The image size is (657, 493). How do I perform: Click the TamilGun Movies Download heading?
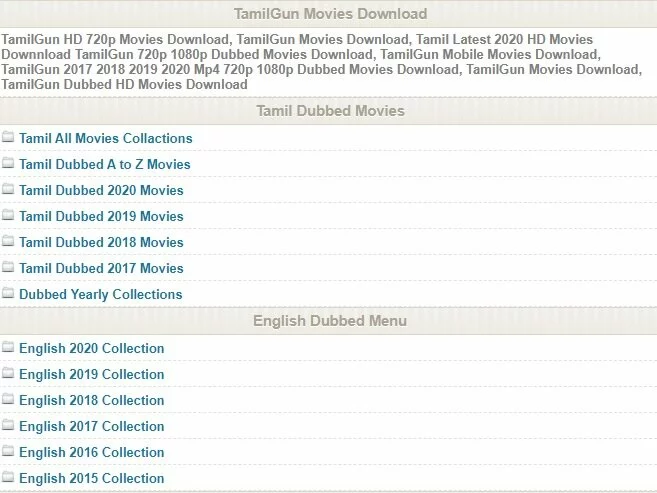pos(330,14)
